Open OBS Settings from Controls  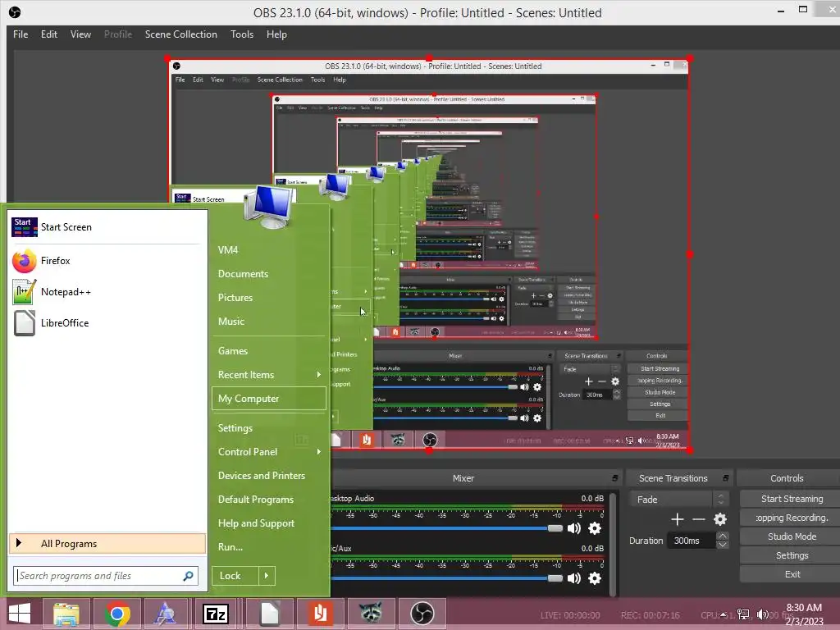[792, 555]
